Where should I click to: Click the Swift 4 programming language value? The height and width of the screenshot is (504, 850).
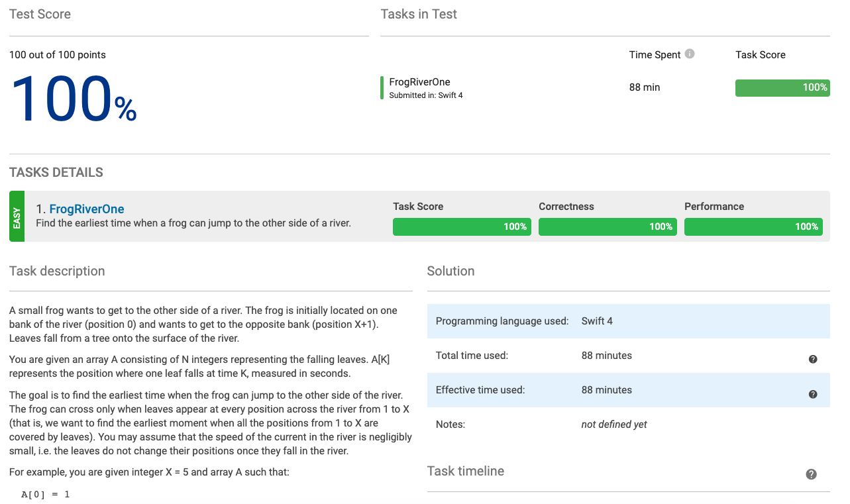tap(597, 321)
